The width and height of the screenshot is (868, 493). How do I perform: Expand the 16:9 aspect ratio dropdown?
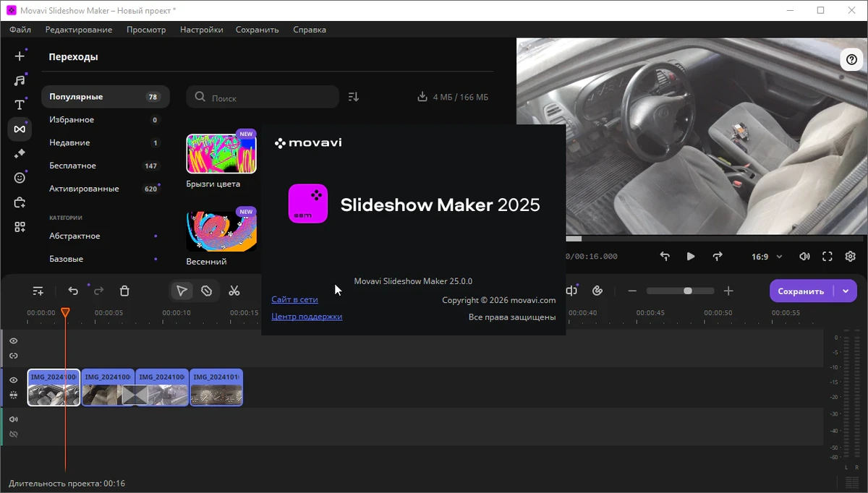[767, 257]
